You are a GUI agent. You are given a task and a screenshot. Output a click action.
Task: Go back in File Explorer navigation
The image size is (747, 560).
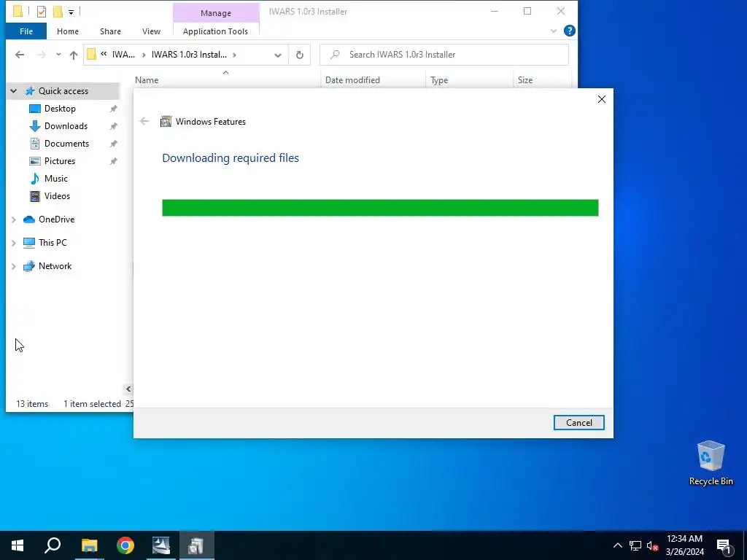coord(20,55)
